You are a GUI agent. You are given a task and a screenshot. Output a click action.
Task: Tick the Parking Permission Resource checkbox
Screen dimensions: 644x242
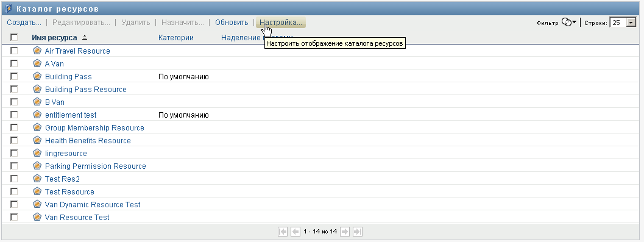15,166
